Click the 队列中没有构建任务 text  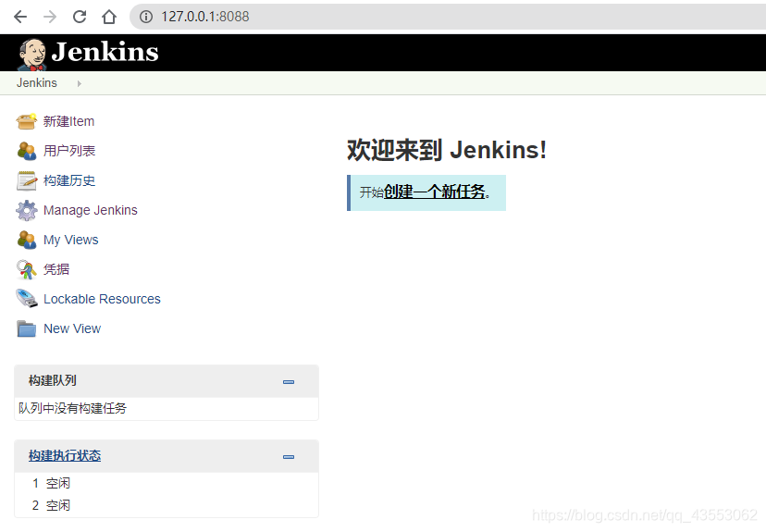[73, 408]
